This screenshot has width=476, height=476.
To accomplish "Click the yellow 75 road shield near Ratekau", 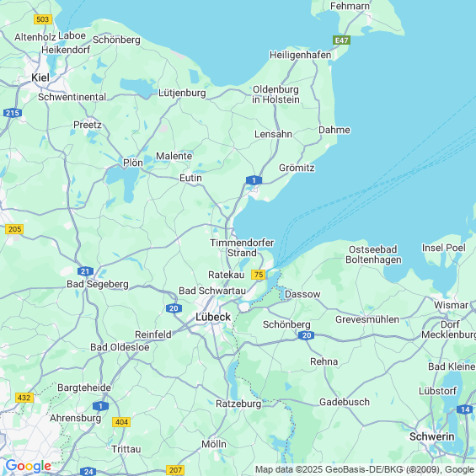I will point(259,275).
